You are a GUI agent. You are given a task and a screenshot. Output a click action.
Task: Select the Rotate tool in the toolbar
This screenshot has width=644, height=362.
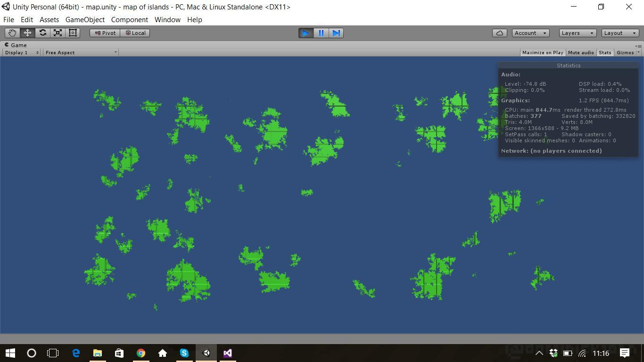coord(42,33)
